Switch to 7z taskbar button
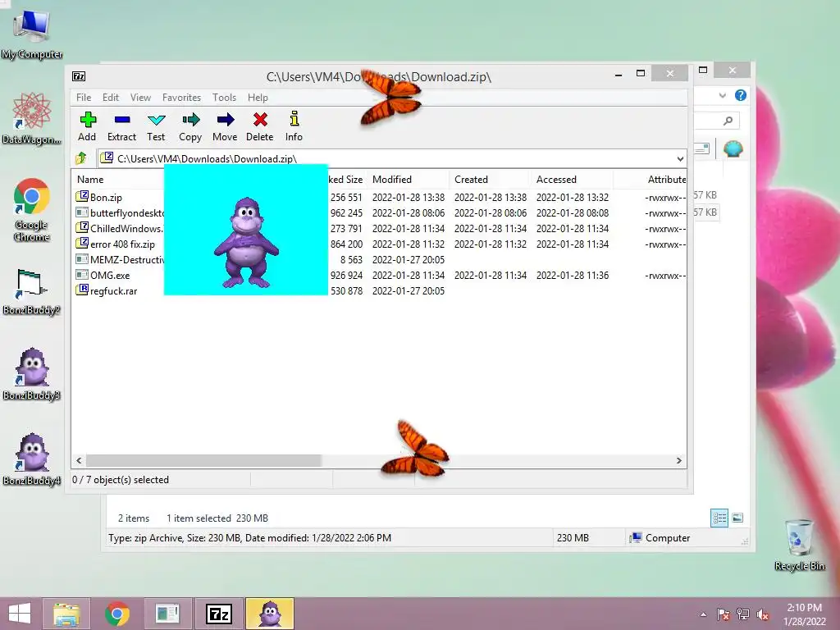840x630 pixels. tap(218, 614)
